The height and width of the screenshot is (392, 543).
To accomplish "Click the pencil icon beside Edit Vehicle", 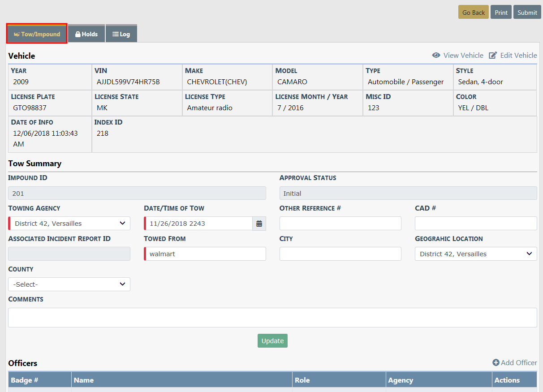I will pos(493,56).
